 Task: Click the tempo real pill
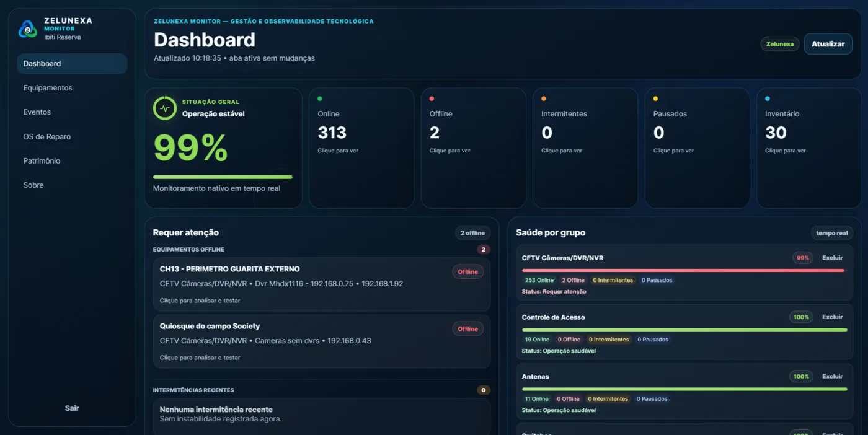point(831,233)
